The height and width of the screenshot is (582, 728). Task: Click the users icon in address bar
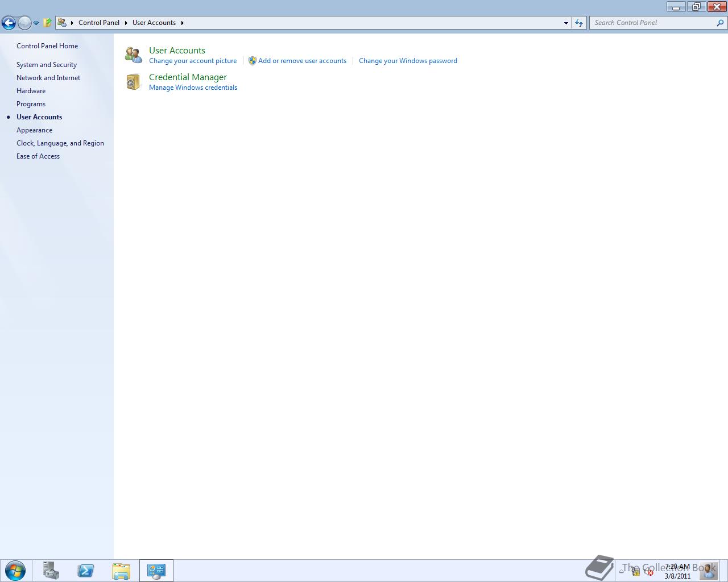click(x=62, y=23)
